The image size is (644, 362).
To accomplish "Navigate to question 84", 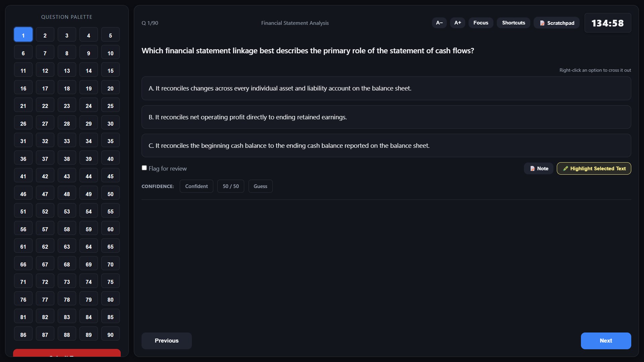I will click(89, 317).
